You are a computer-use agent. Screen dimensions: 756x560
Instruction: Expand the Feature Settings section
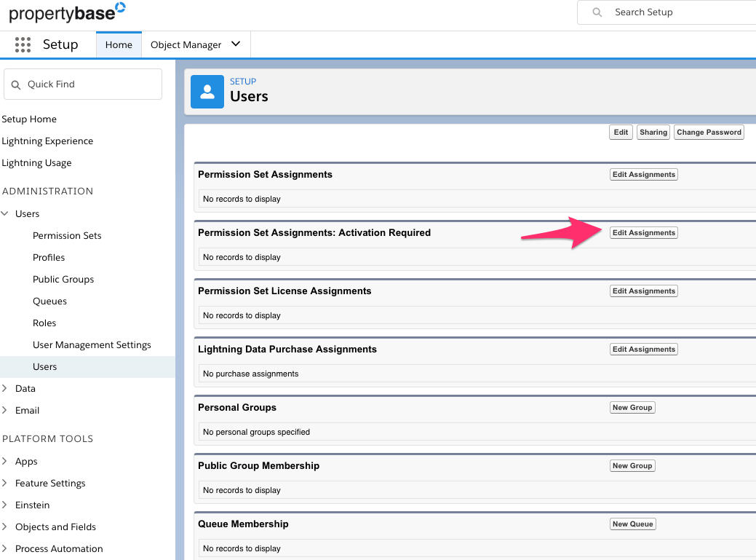coord(8,483)
